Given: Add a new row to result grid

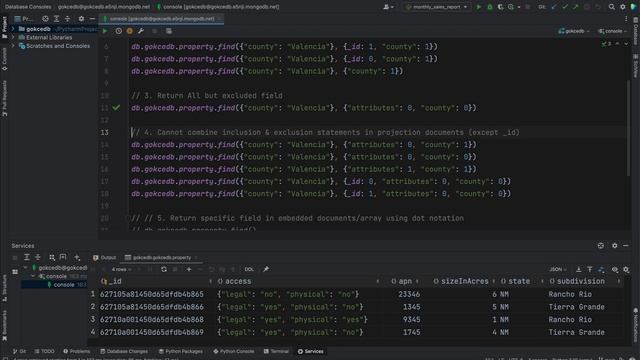Looking at the screenshot, I should pyautogui.click(x=189, y=269).
